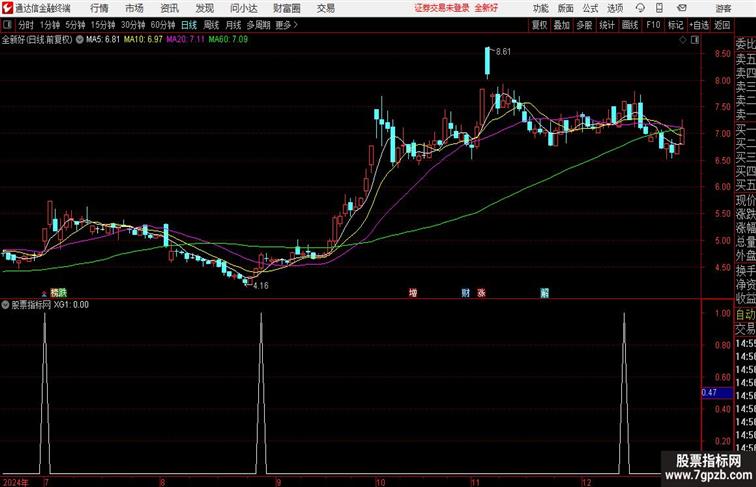Click the diamond icon above the price axis
The image size is (756, 487).
[683, 40]
